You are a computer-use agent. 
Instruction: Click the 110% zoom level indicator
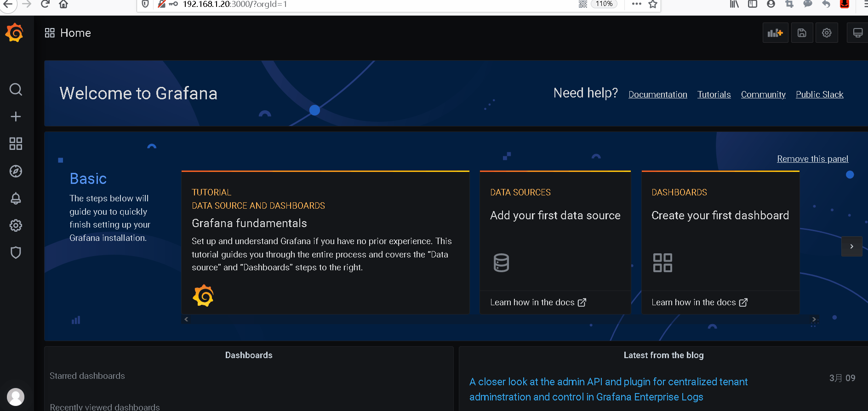click(x=604, y=4)
